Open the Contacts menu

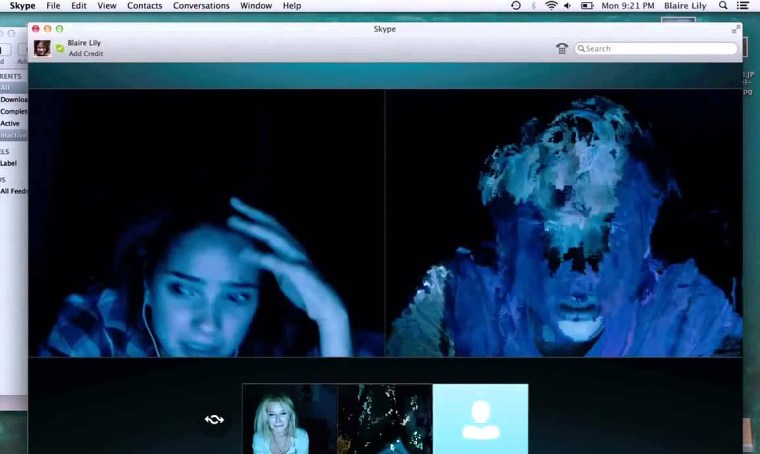[144, 6]
